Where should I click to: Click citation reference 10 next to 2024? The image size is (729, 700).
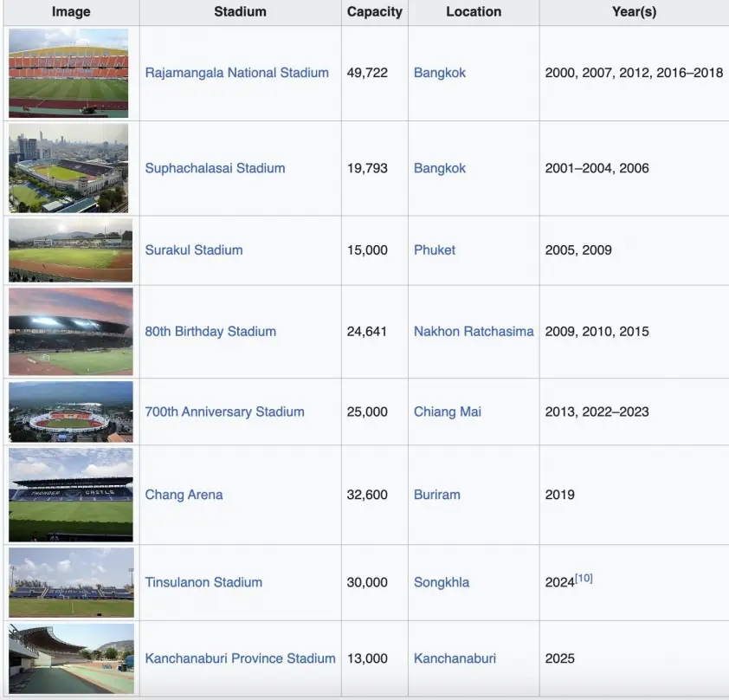(584, 578)
